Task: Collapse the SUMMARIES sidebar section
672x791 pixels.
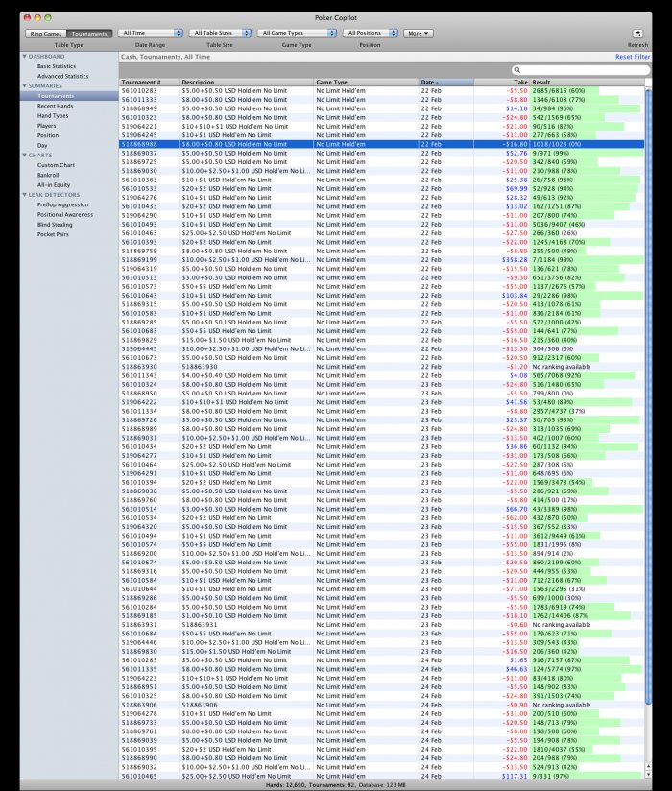Action: click(x=24, y=85)
